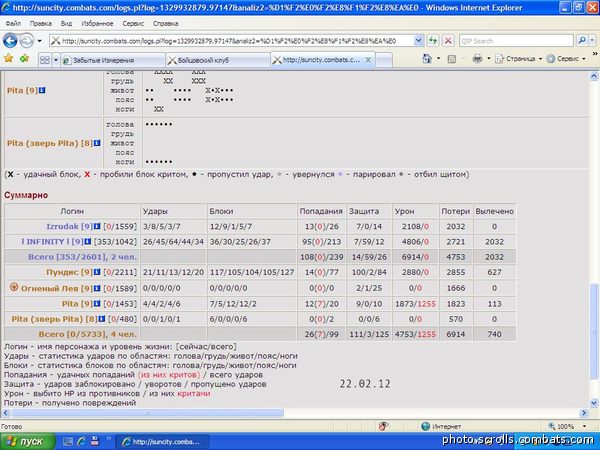
Task: Click the browser Back arrow button
Action: (10, 41)
